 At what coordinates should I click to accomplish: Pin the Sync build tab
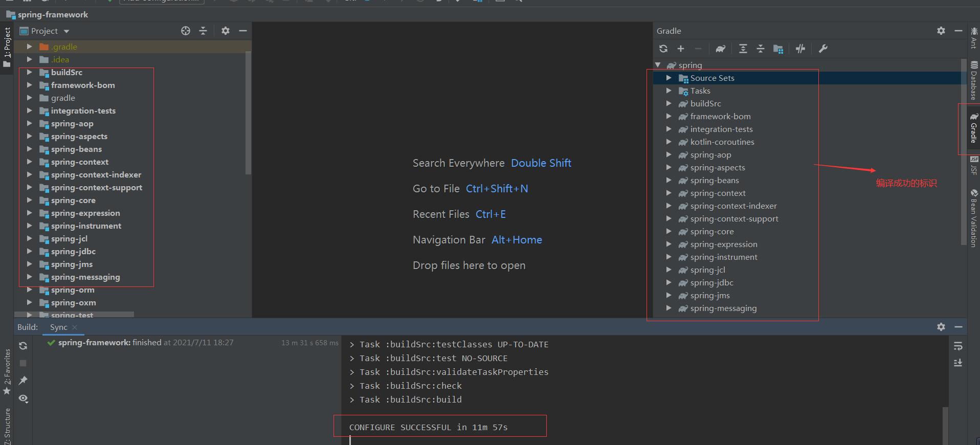(23, 381)
